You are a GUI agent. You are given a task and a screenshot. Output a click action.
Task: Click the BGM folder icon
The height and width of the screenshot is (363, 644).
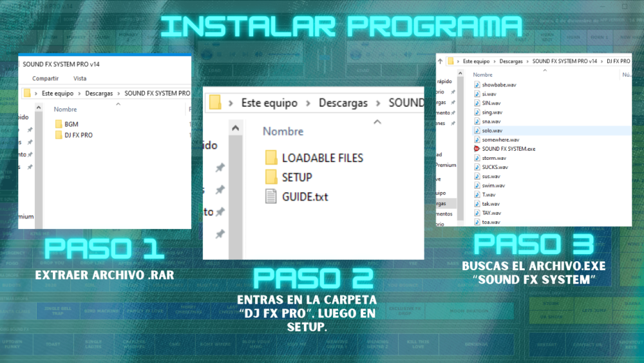(x=59, y=124)
